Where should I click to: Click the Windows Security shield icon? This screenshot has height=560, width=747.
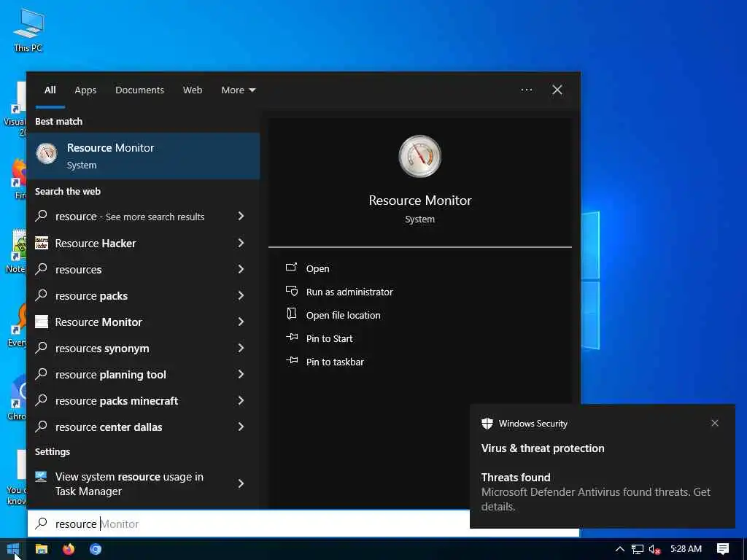487,424
